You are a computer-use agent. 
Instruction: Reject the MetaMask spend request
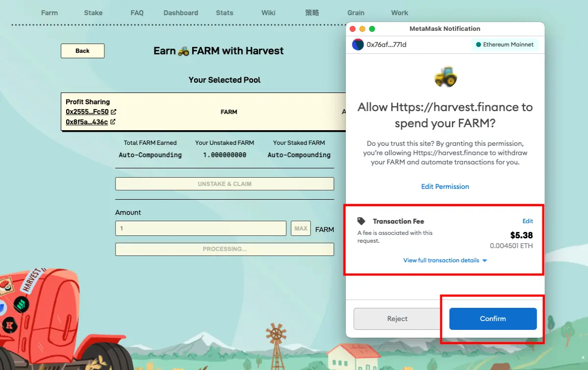(x=397, y=319)
